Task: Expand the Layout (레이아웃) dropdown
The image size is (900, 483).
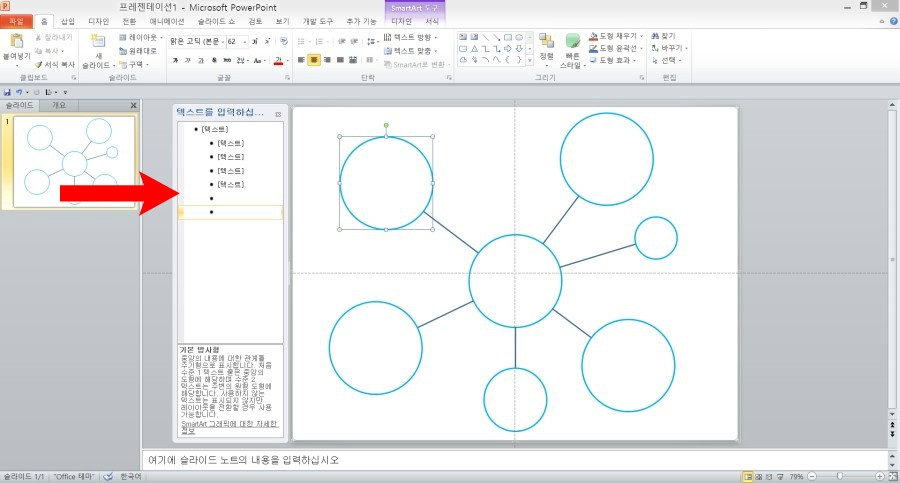Action: 142,37
